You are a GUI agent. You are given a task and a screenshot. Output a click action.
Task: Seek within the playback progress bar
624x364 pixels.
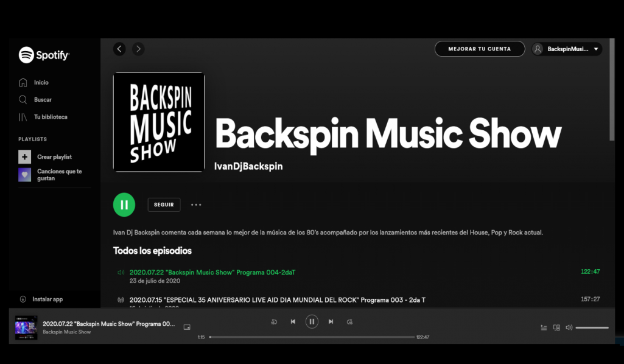pyautogui.click(x=312, y=337)
